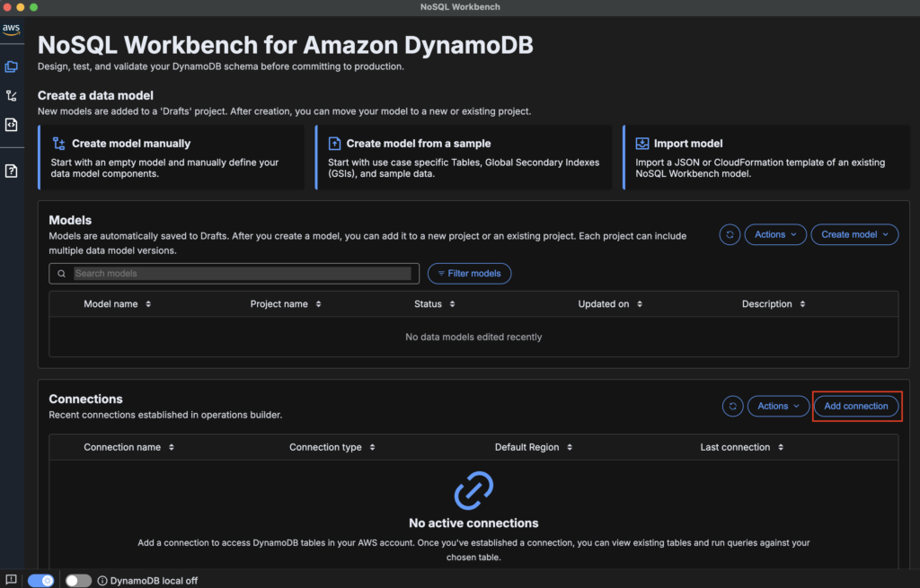Screen dimensions: 920x588
Task: Expand the Create model dropdown
Action: (x=854, y=234)
